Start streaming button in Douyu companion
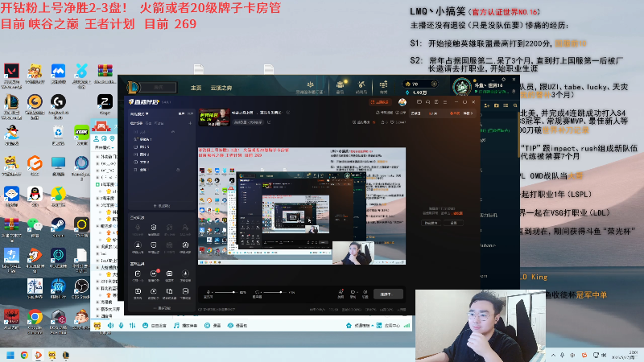The height and width of the screenshot is (362, 644). coord(388,294)
